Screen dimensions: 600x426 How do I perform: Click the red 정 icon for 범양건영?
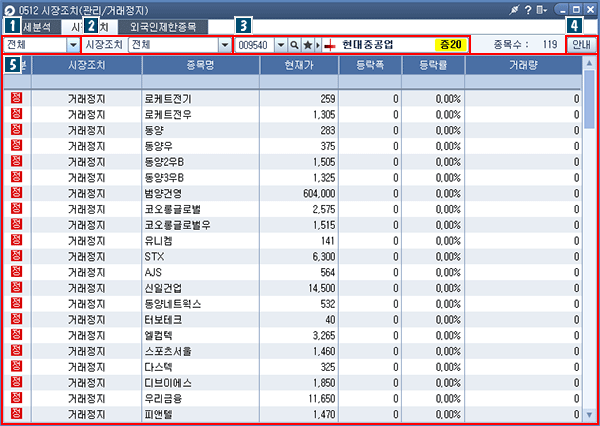click(16, 193)
